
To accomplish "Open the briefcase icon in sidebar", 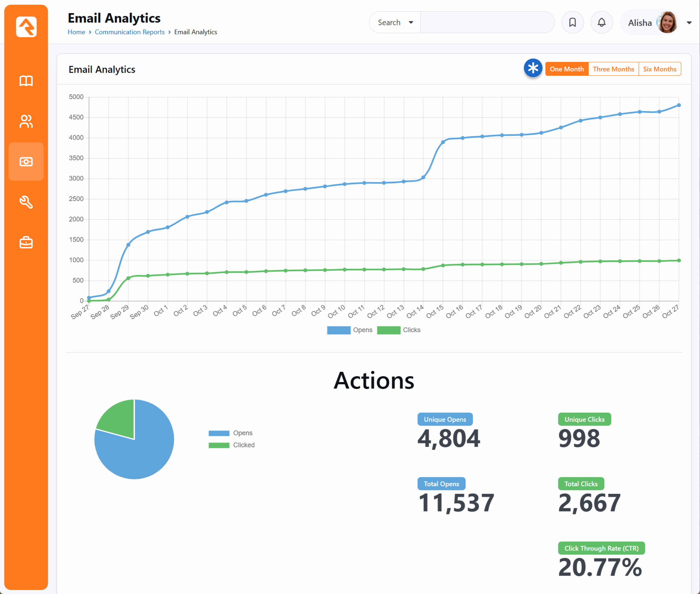I will [26, 243].
